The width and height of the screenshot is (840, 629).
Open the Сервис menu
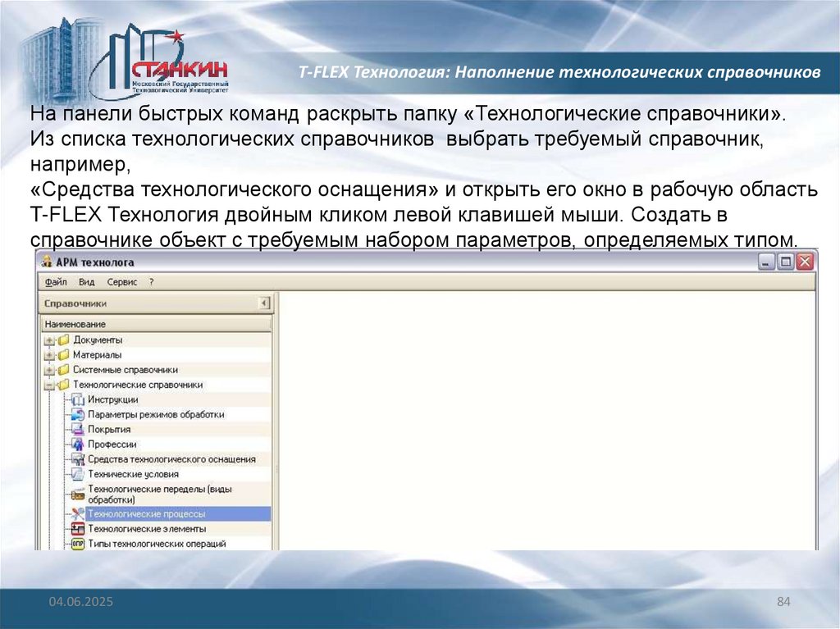point(122,282)
